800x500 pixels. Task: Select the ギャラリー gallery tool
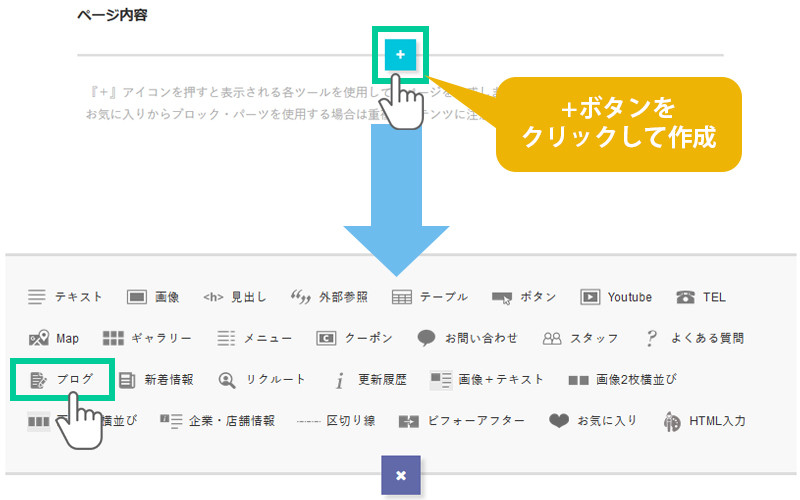(147, 338)
